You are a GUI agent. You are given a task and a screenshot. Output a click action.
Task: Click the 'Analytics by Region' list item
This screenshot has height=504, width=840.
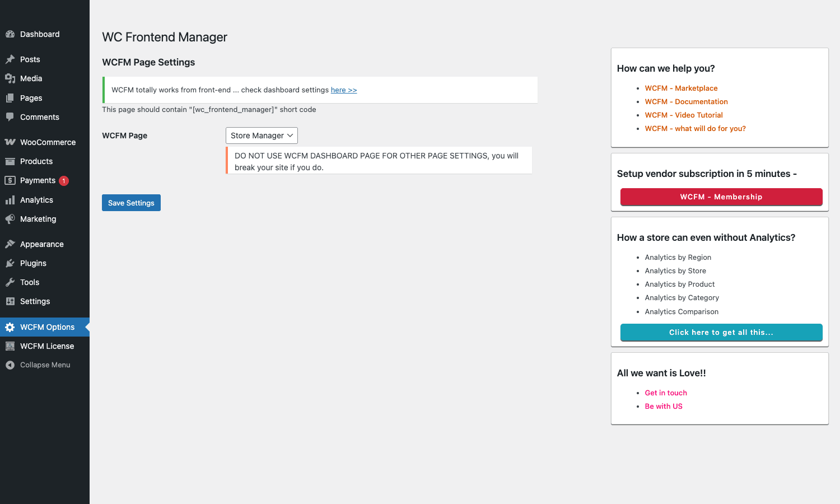tap(678, 257)
